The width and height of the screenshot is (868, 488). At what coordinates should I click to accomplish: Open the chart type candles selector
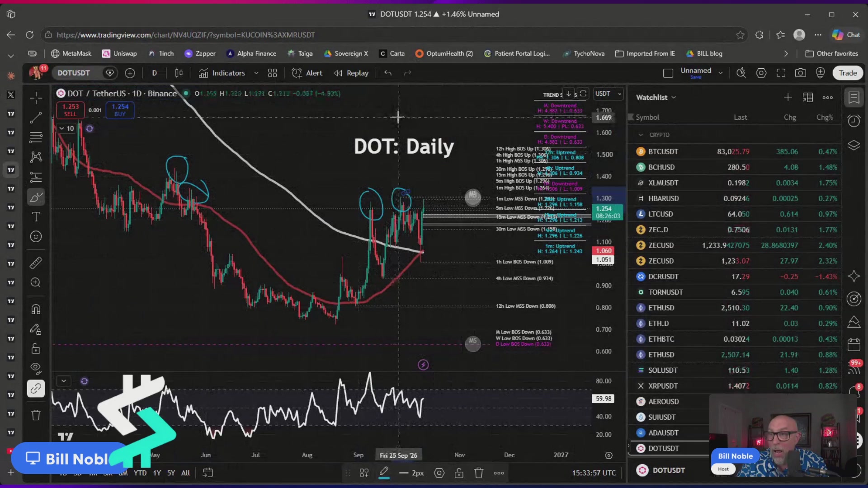click(179, 73)
